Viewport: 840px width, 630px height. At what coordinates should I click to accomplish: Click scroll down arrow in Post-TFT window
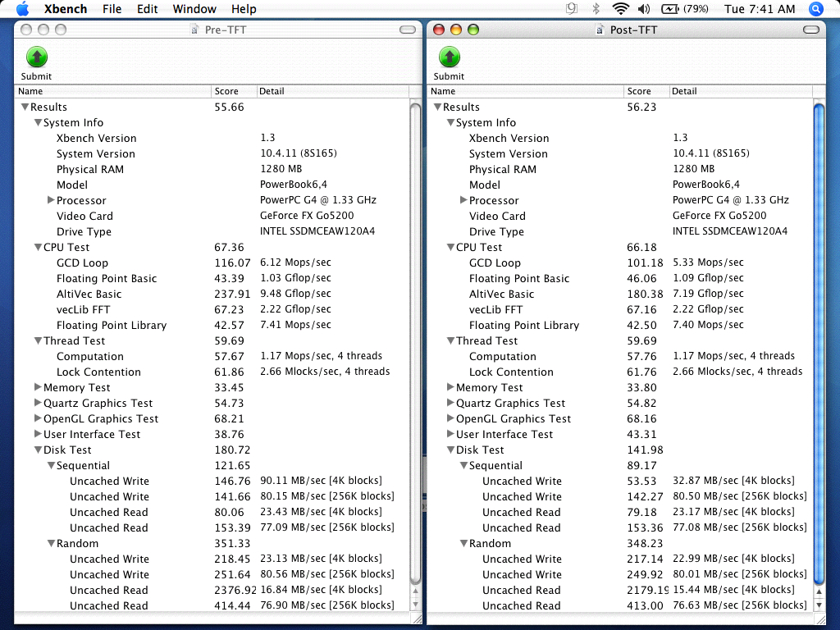819,605
